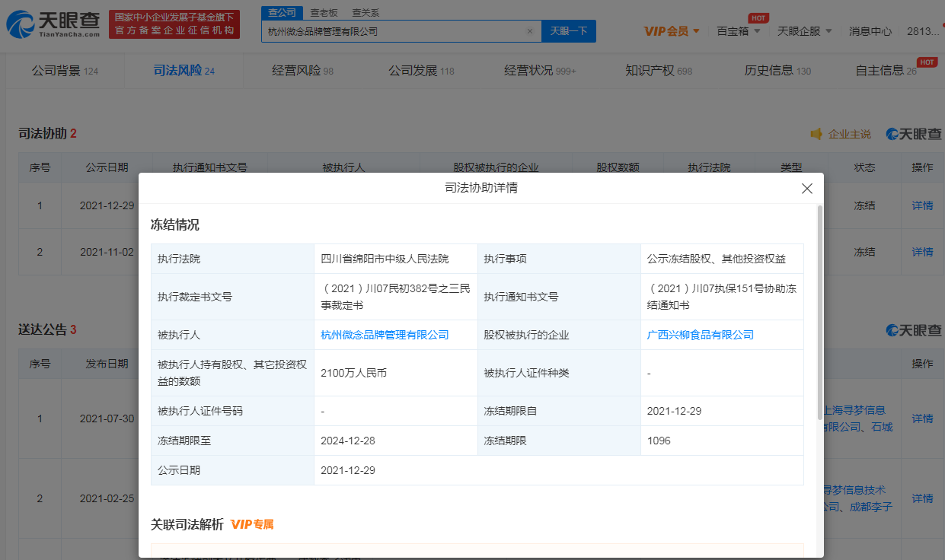This screenshot has height=560, width=945.
Task: Switch to the 查老板 search tab
Action: pyautogui.click(x=324, y=13)
